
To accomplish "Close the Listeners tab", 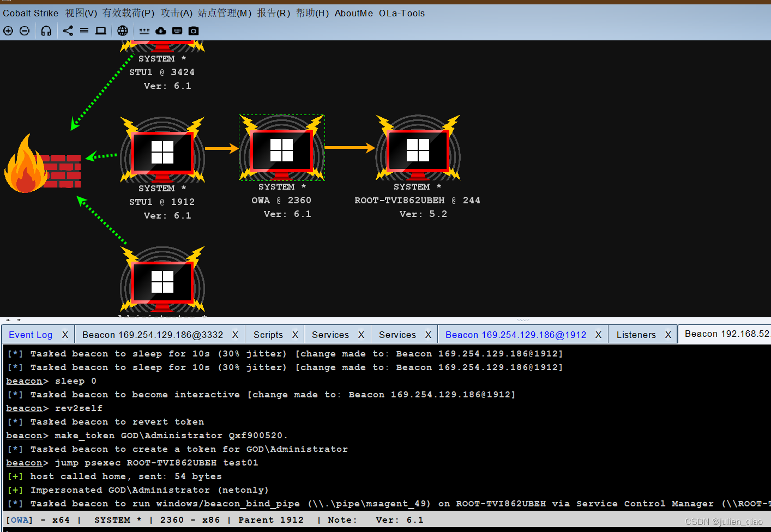I will [668, 335].
